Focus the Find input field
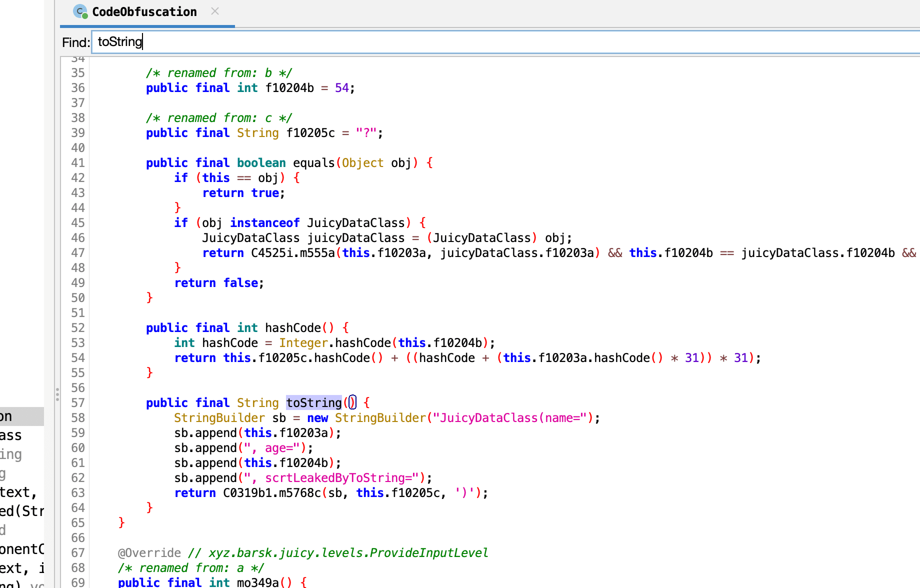 [x=505, y=41]
